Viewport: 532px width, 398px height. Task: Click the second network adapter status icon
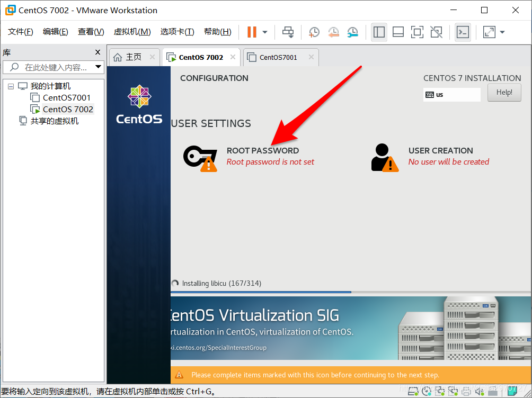tap(453, 392)
